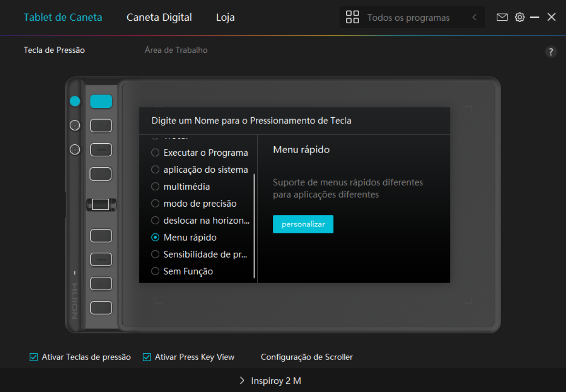Click the top blue round tablet button

[75, 101]
